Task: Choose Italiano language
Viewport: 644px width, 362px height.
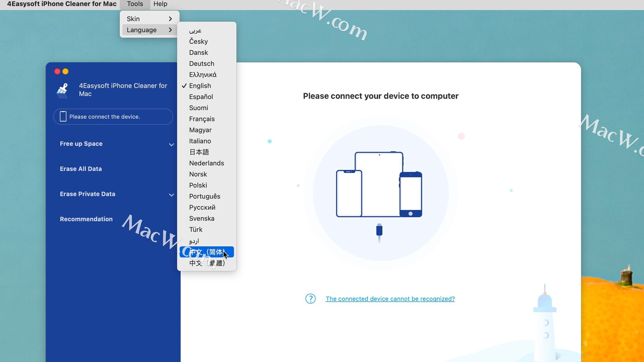Action: (x=207, y=141)
